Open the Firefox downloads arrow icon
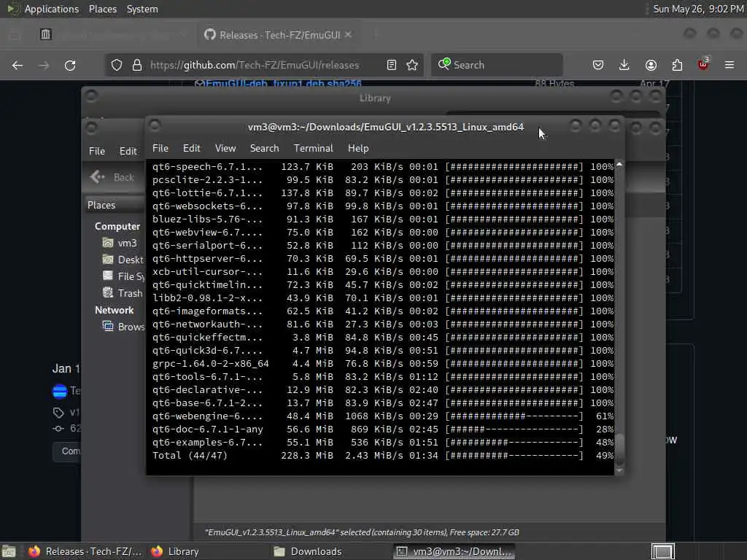The width and height of the screenshot is (747, 560). tap(624, 65)
